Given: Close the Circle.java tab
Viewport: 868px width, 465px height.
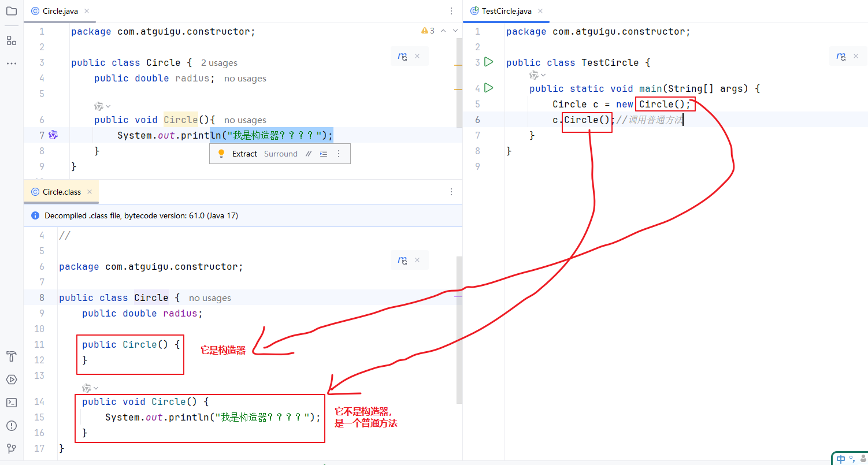Looking at the screenshot, I should tap(87, 11).
